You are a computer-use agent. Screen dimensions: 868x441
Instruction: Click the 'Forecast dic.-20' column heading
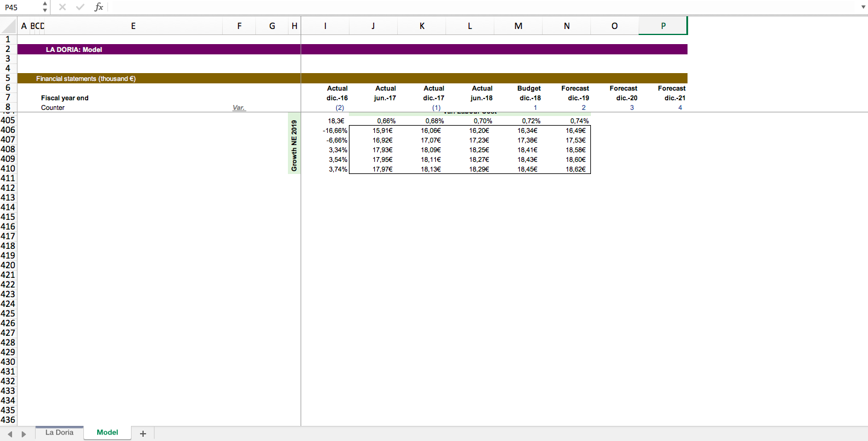click(x=624, y=93)
